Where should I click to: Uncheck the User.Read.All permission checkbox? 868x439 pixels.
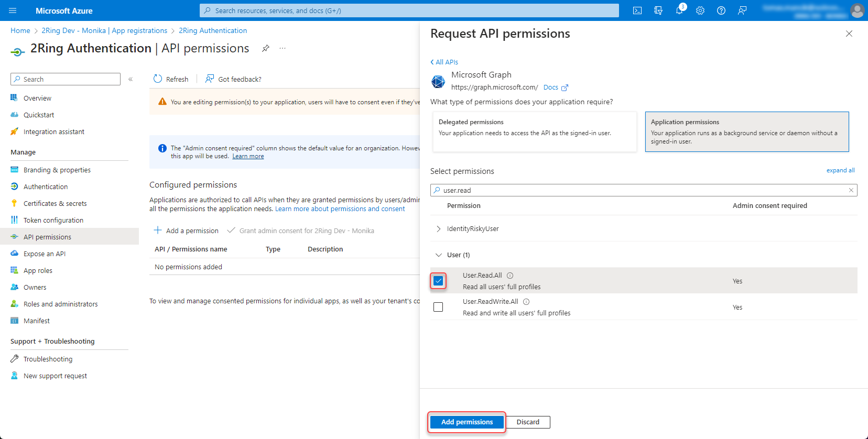click(438, 281)
